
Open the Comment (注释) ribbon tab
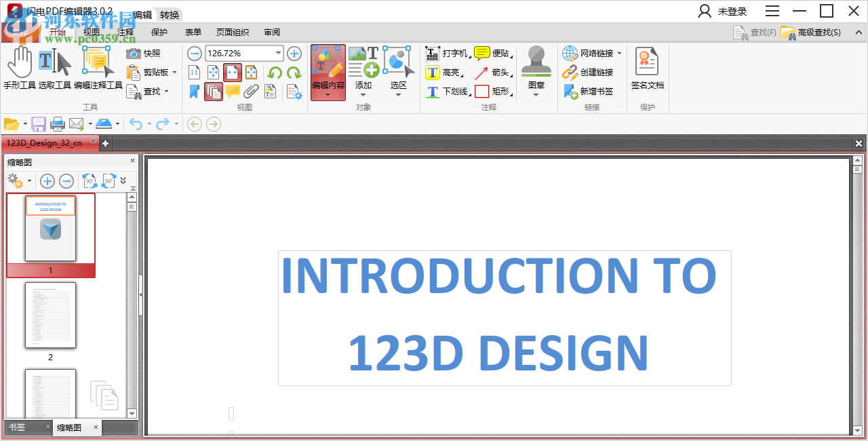[x=125, y=32]
